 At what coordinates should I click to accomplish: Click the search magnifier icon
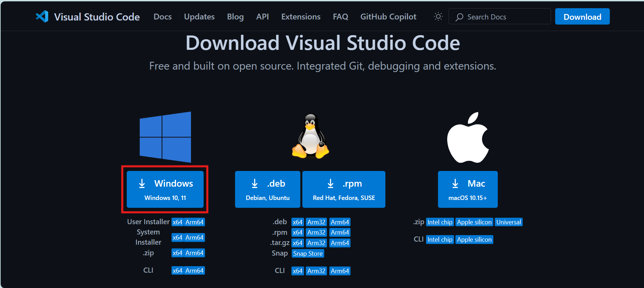point(460,17)
